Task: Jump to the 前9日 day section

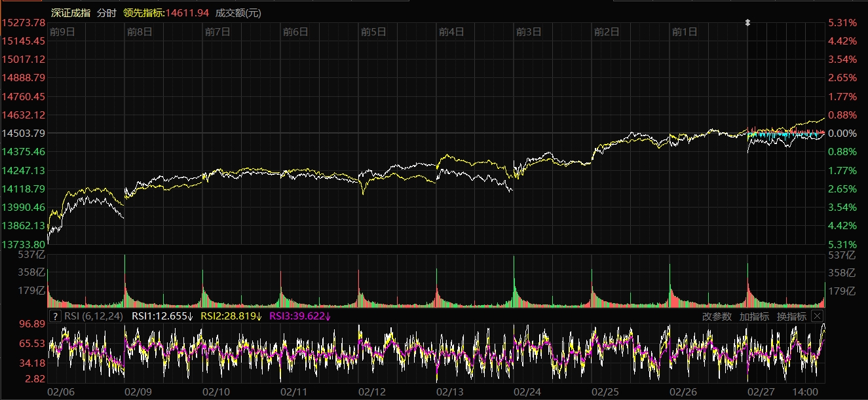Action: click(62, 31)
